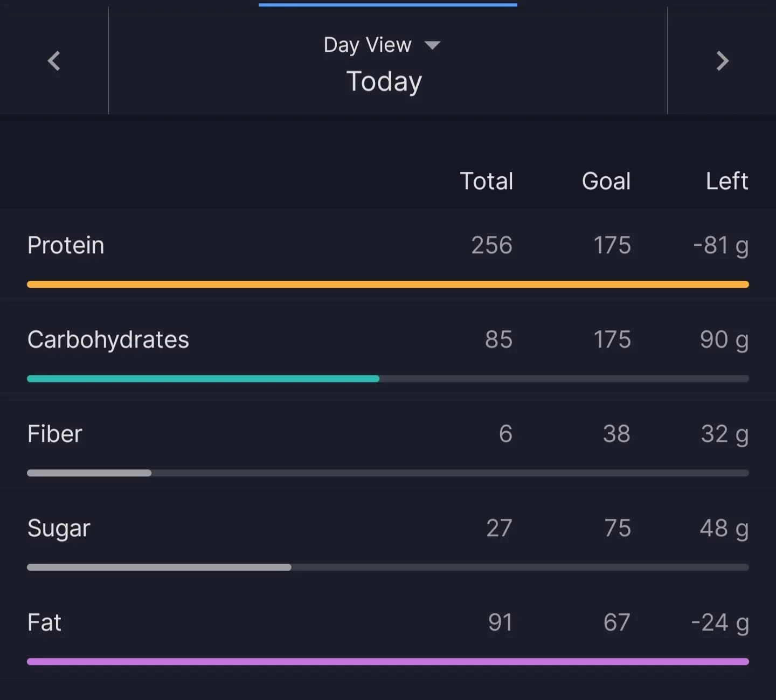This screenshot has height=700, width=776.
Task: Tap the Protein goal value 175
Action: point(612,245)
